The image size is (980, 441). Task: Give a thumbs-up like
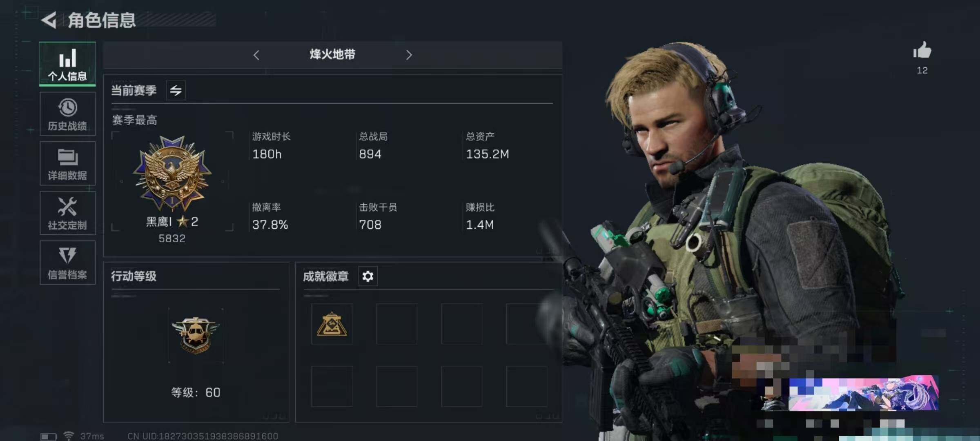click(x=922, y=51)
